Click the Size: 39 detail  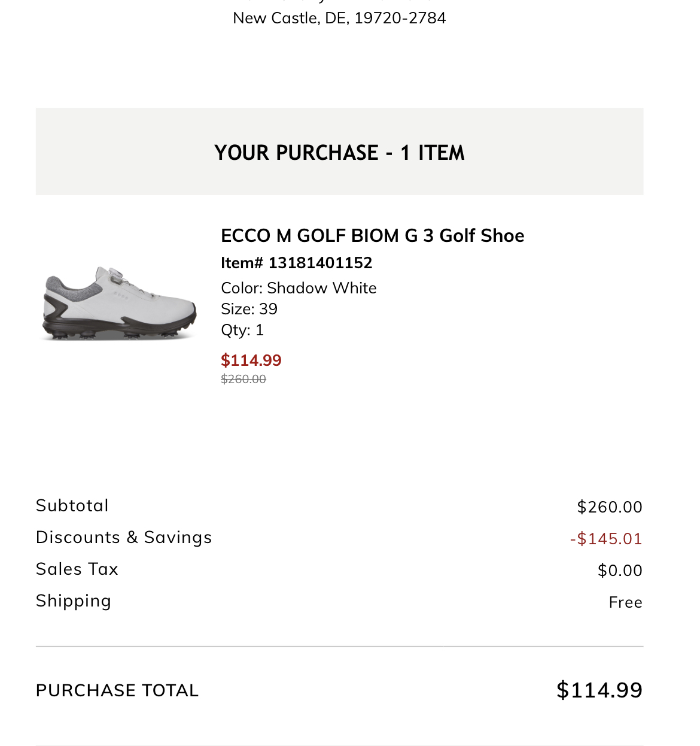click(249, 309)
